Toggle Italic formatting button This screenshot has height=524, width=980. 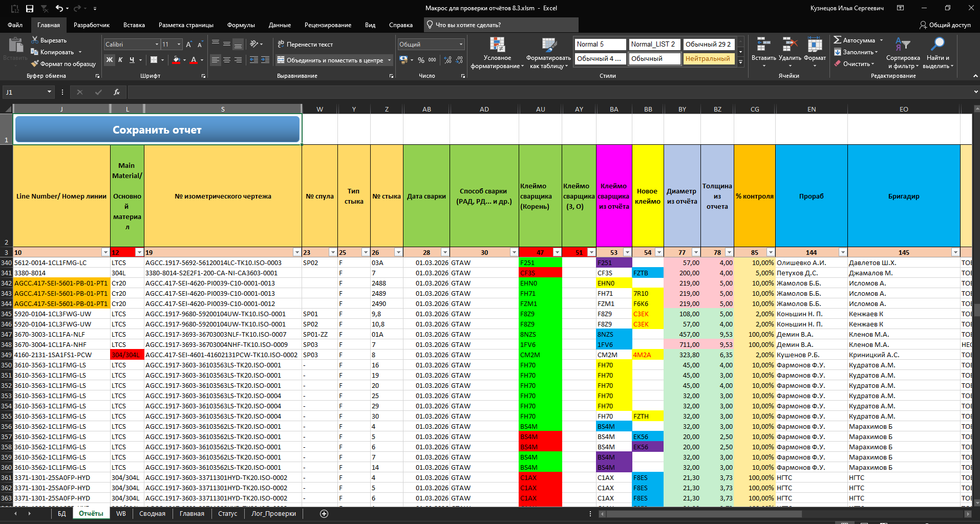[x=120, y=60]
